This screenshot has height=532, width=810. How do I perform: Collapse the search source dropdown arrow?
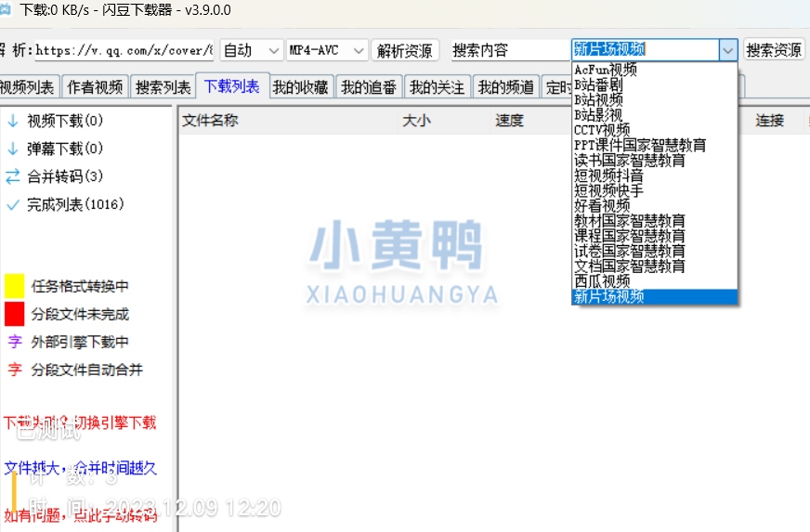click(x=727, y=50)
